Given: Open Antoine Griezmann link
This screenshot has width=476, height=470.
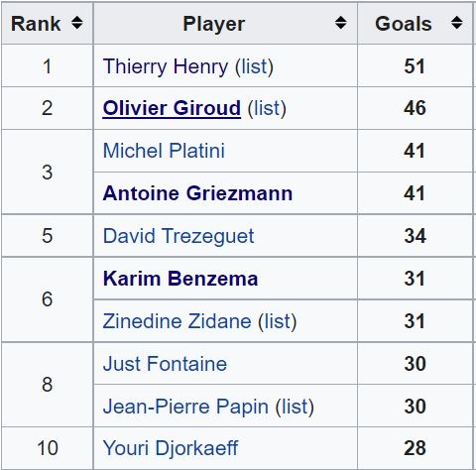Looking at the screenshot, I should point(197,193).
